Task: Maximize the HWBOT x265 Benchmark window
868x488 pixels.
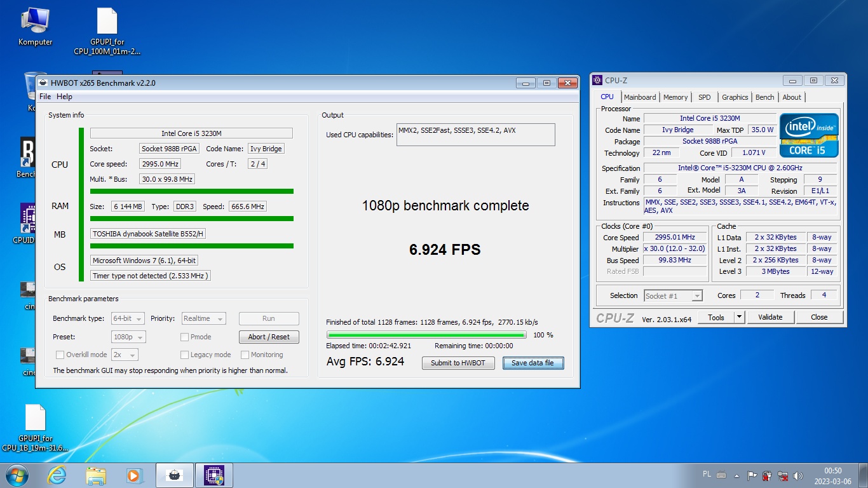Action: pos(546,83)
